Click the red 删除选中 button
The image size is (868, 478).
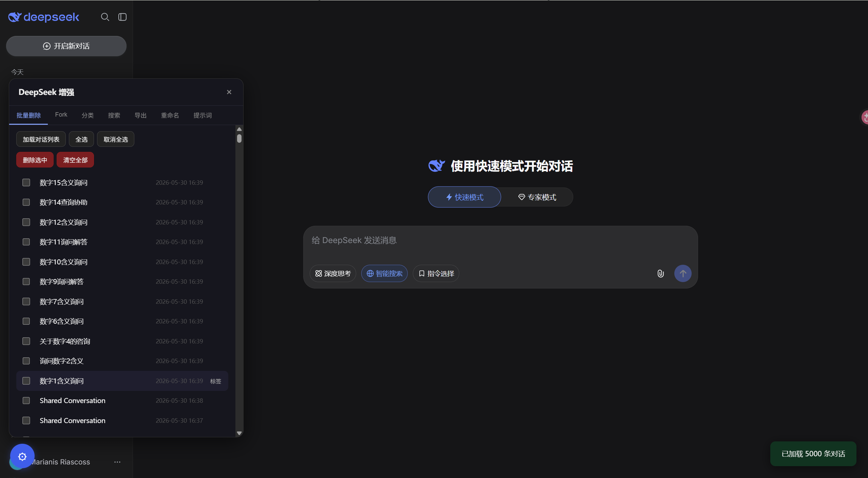click(x=35, y=160)
